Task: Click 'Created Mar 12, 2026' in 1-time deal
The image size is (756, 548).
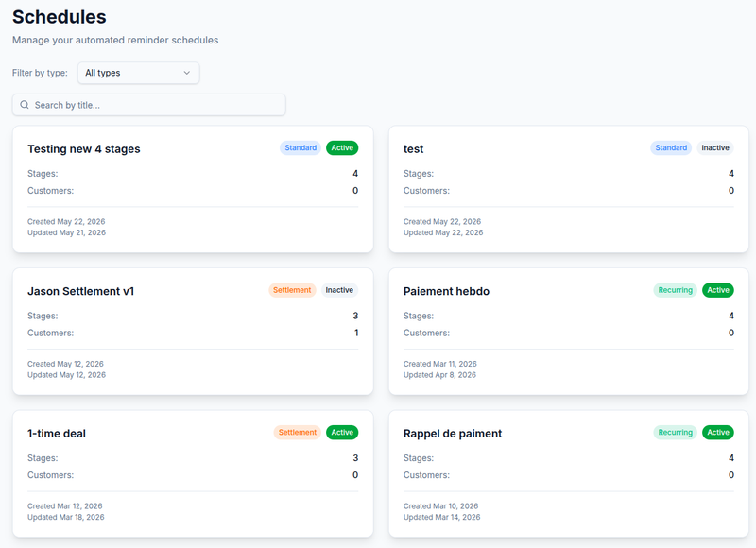Action: coord(64,506)
